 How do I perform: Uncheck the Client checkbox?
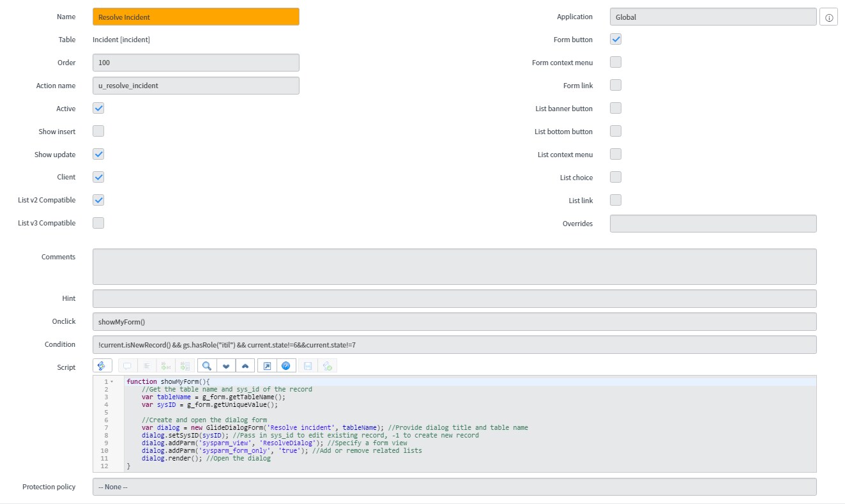pyautogui.click(x=98, y=177)
